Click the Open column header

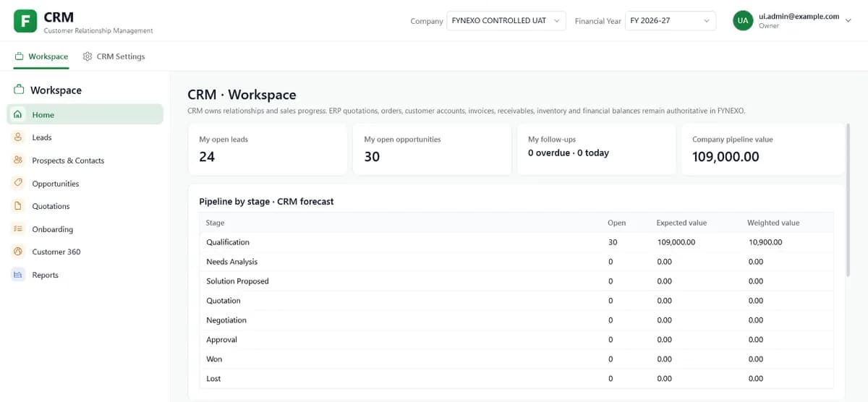click(x=616, y=223)
